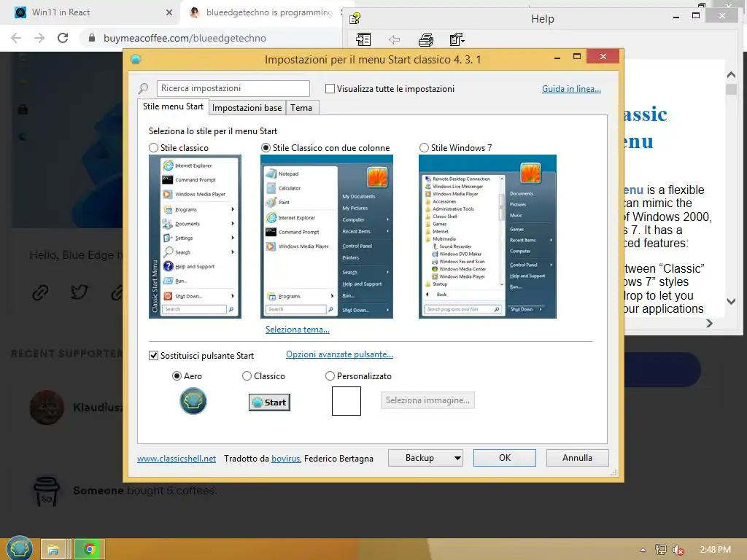Open Opzioni avanzate pulsante link
Image resolution: width=747 pixels, height=560 pixels.
[339, 354]
